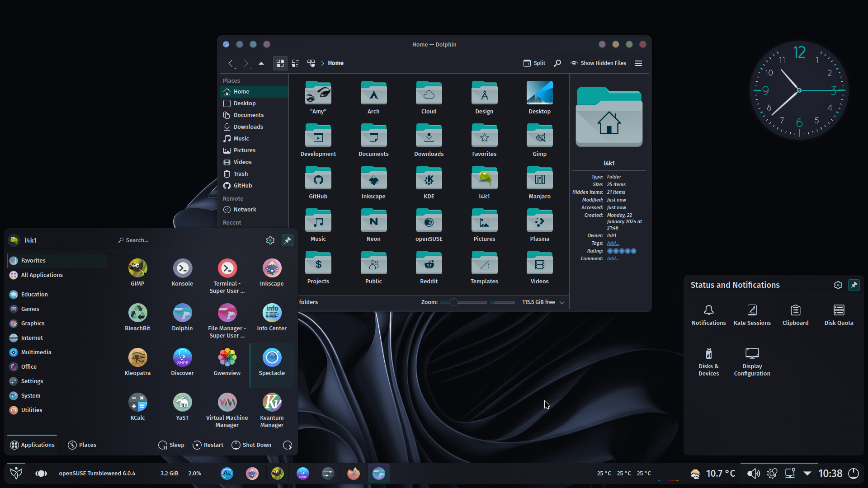Viewport: 868px width, 488px height.
Task: Open Display Configuration entry
Action: click(x=752, y=361)
